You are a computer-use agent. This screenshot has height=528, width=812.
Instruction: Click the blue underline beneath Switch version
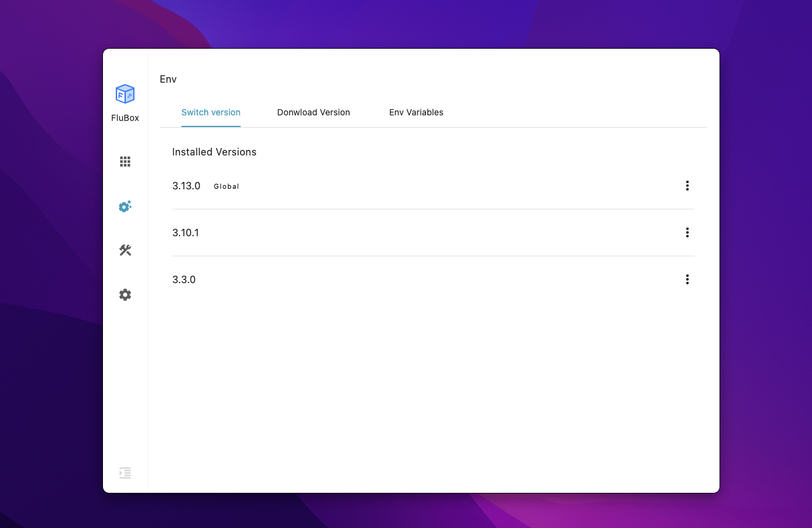tap(211, 126)
